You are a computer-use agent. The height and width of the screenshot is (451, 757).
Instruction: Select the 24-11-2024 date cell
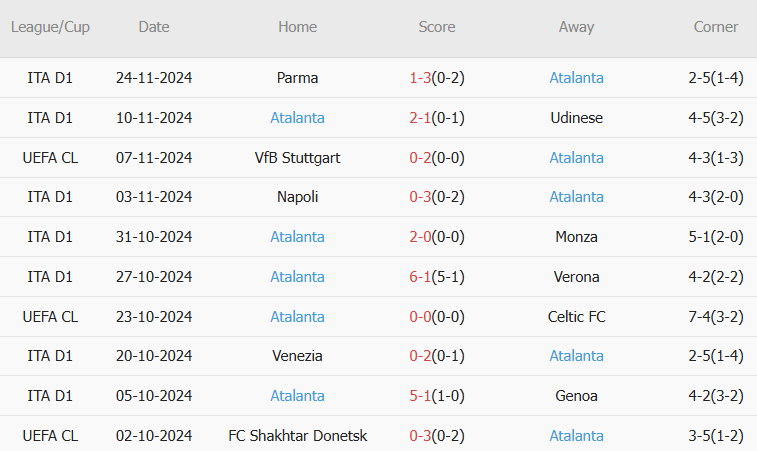coord(154,78)
